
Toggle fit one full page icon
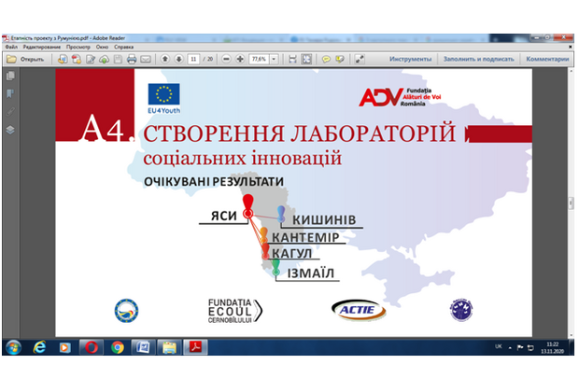[x=306, y=59]
